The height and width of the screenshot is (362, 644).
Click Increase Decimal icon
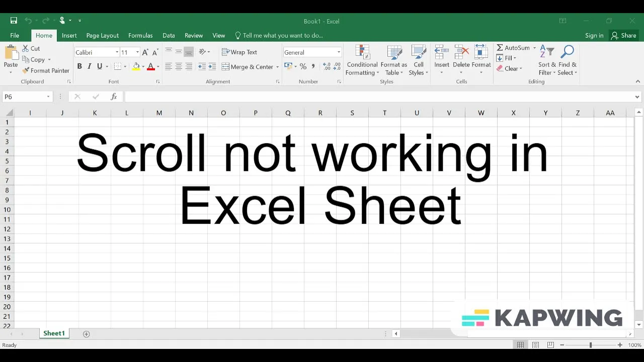(x=326, y=66)
